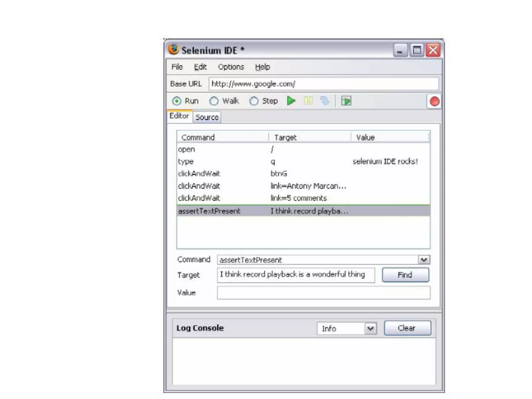This screenshot has width=532, height=399.
Task: Click the Firefox icon in title bar
Action: coord(173,49)
